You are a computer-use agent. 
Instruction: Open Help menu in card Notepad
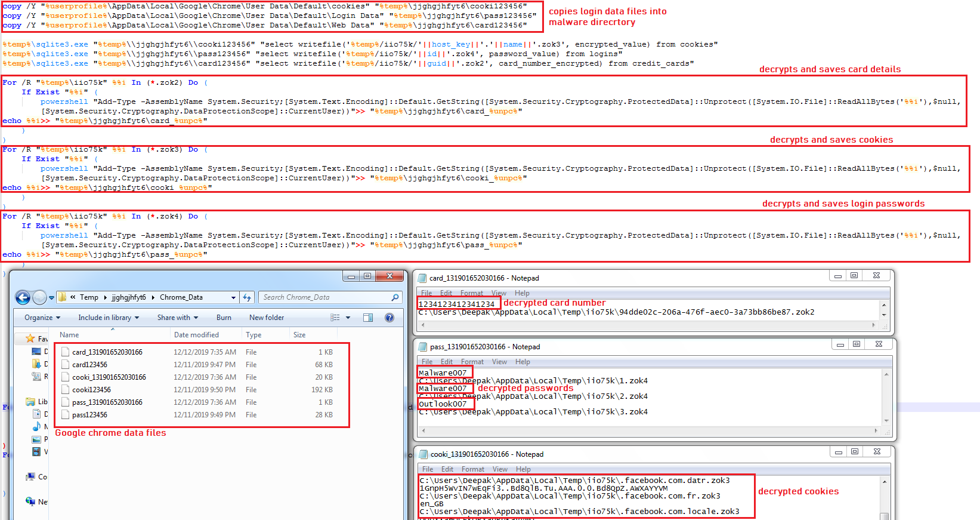point(523,293)
